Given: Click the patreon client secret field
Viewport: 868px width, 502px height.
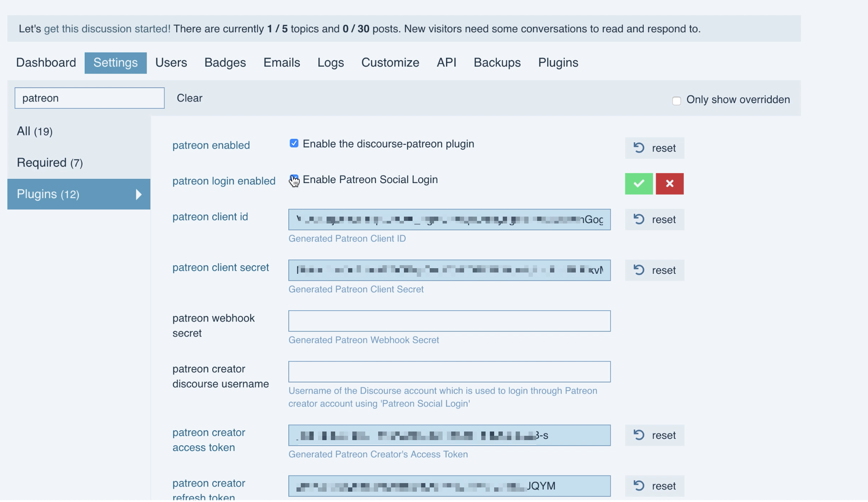Looking at the screenshot, I should point(449,270).
